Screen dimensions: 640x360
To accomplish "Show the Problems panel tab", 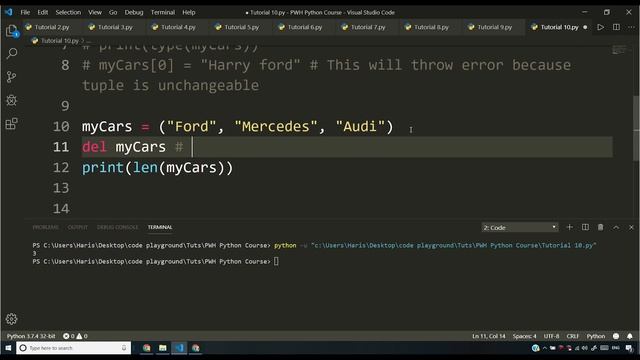I will click(x=46, y=227).
